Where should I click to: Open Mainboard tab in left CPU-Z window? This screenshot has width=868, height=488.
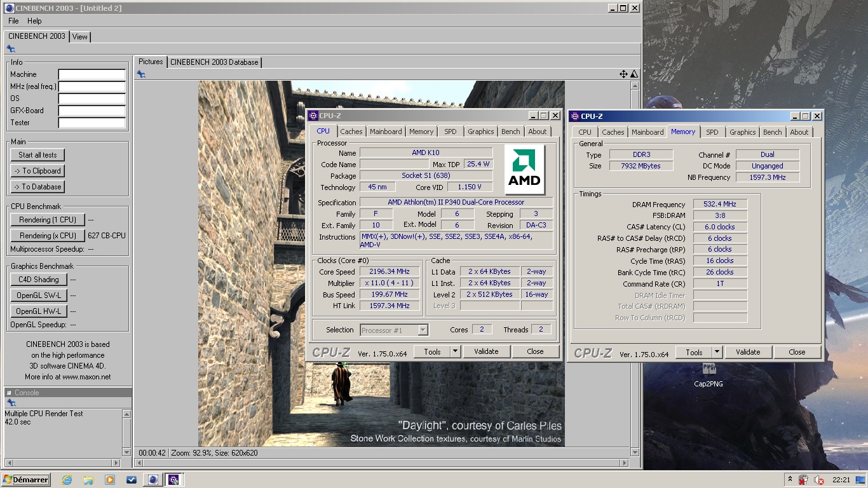click(386, 132)
